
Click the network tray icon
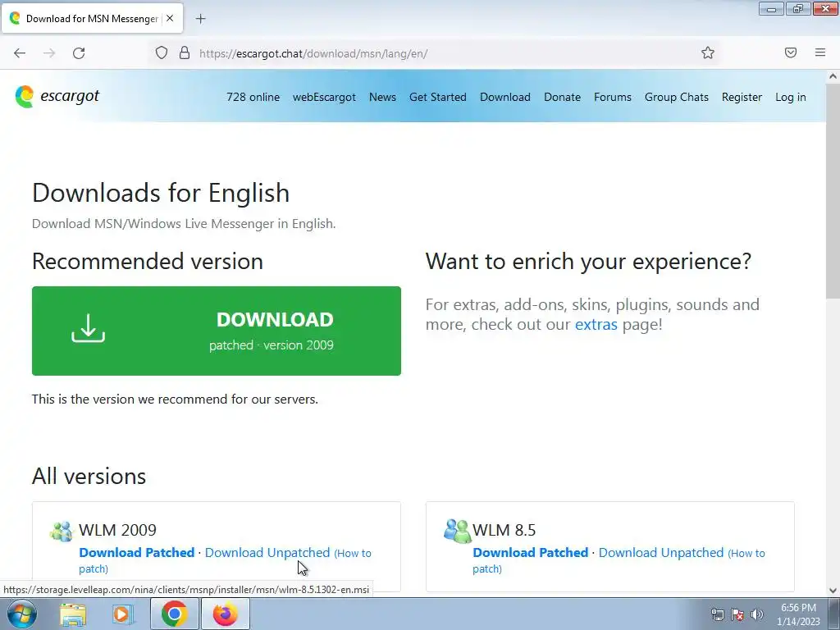point(717,614)
